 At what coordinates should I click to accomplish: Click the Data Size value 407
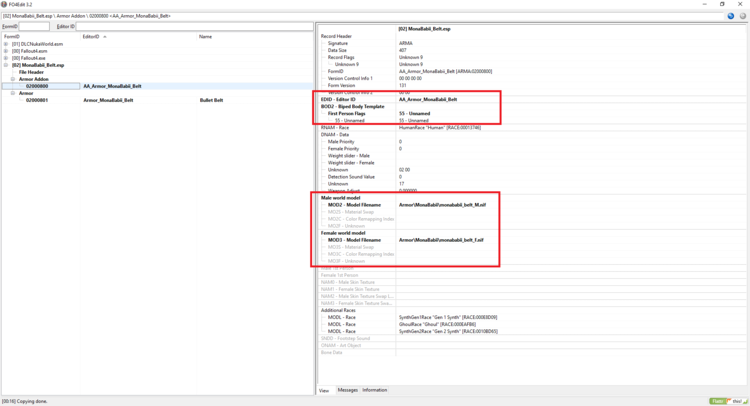(x=403, y=50)
